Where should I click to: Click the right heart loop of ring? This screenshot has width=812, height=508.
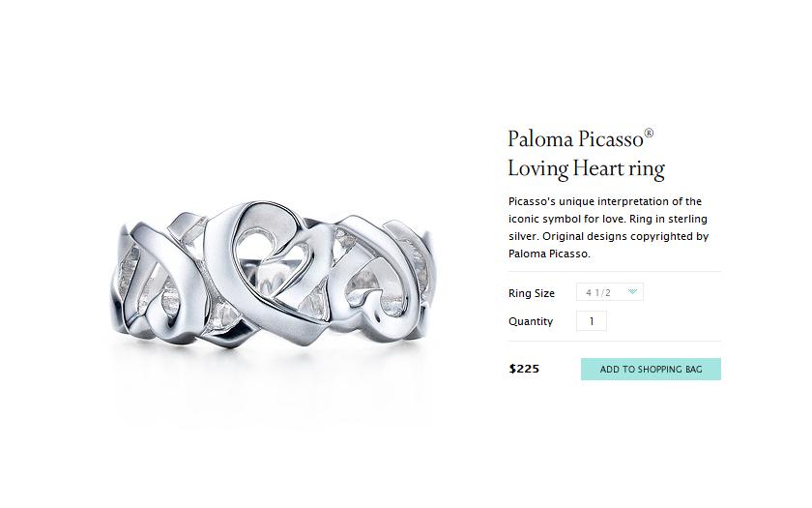click(x=378, y=280)
